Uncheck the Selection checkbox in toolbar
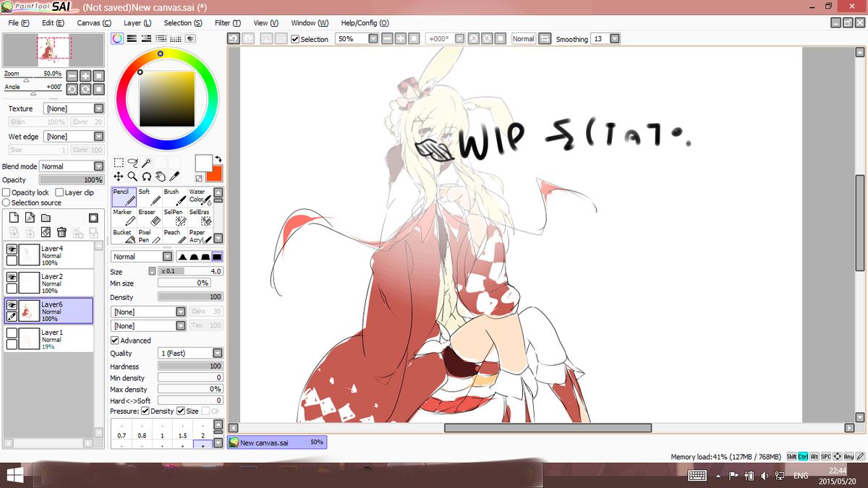The image size is (868, 488). coord(295,39)
